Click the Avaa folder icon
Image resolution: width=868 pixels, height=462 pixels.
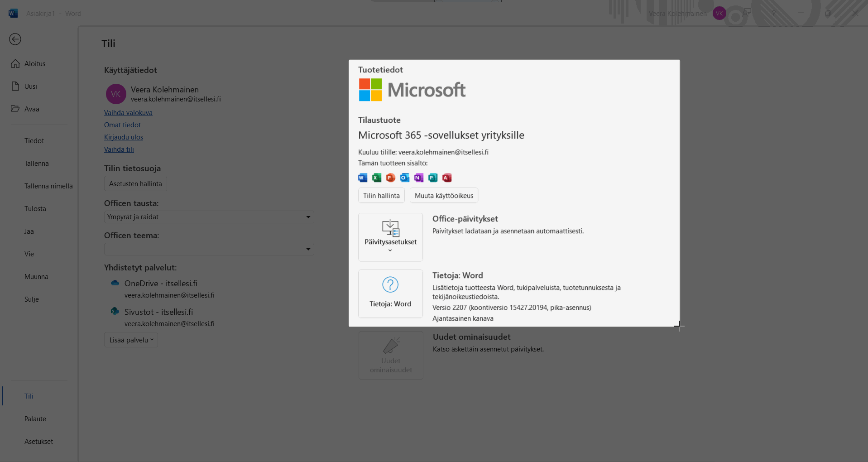pos(15,109)
